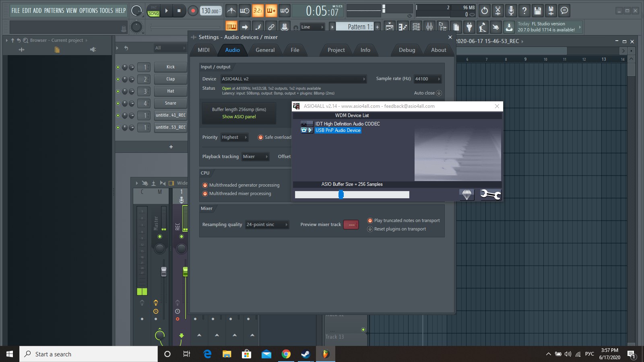644x362 pixels.
Task: Open the Pattern 1 selector
Action: click(x=355, y=27)
